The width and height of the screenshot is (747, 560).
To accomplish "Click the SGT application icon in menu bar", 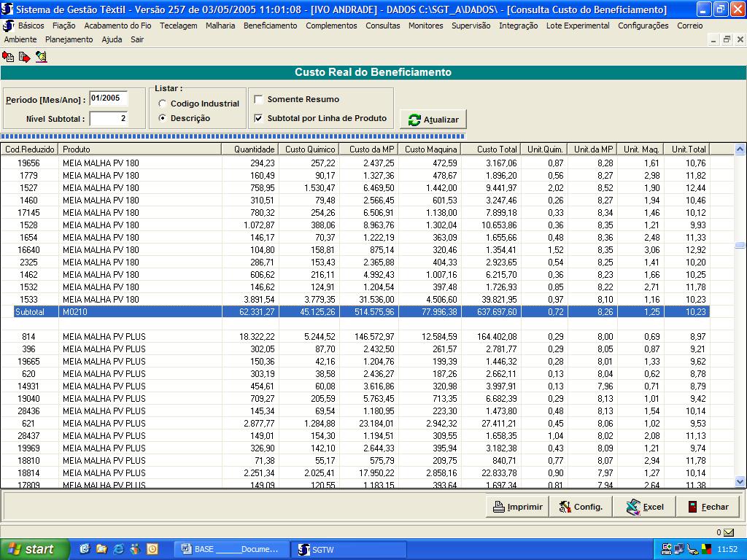I will point(9,26).
